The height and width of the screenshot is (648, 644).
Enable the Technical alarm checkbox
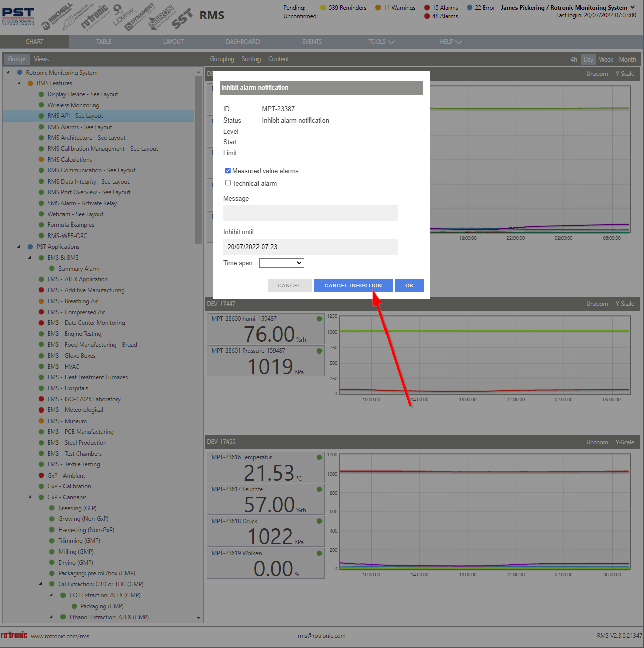(x=228, y=183)
